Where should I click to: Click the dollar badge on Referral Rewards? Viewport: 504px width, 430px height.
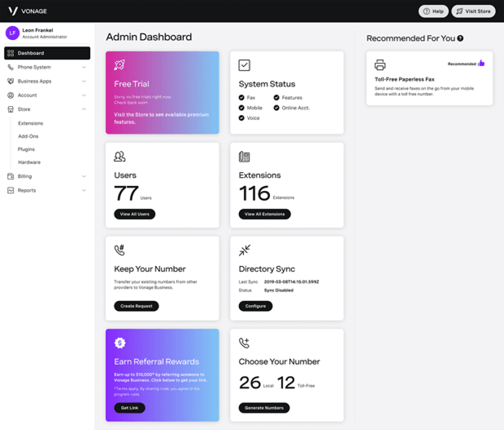120,342
